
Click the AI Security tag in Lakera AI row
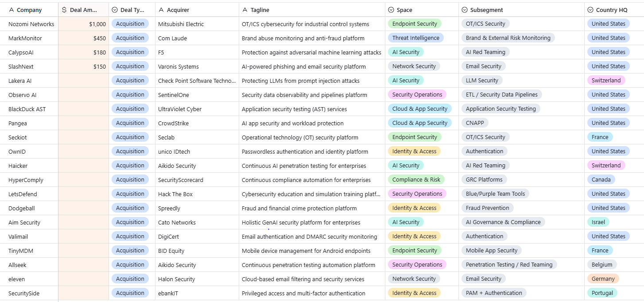click(x=406, y=81)
